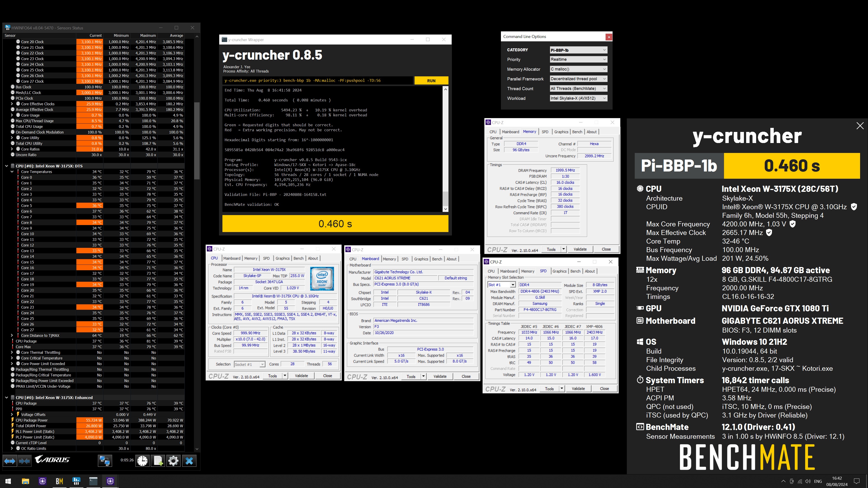Expand the Core Effective Clocks row

(12, 104)
